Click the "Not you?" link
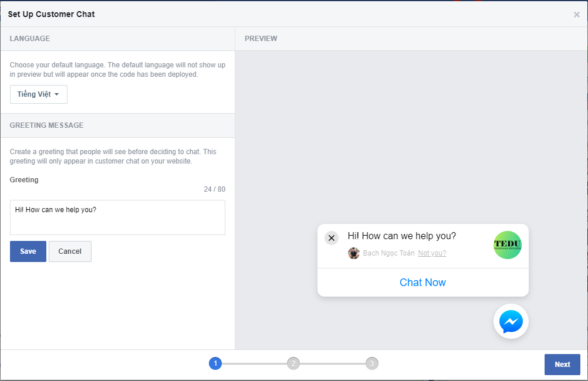 pyautogui.click(x=432, y=253)
